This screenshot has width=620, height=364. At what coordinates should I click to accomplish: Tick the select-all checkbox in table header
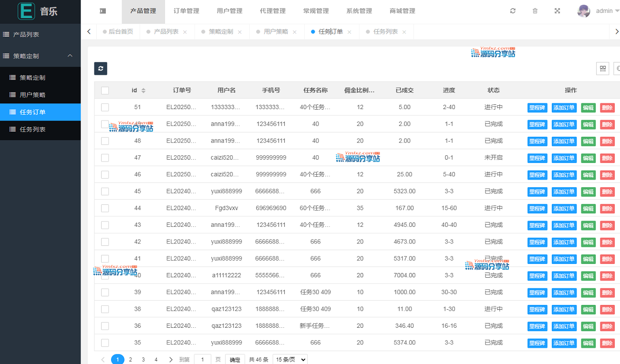click(x=105, y=91)
